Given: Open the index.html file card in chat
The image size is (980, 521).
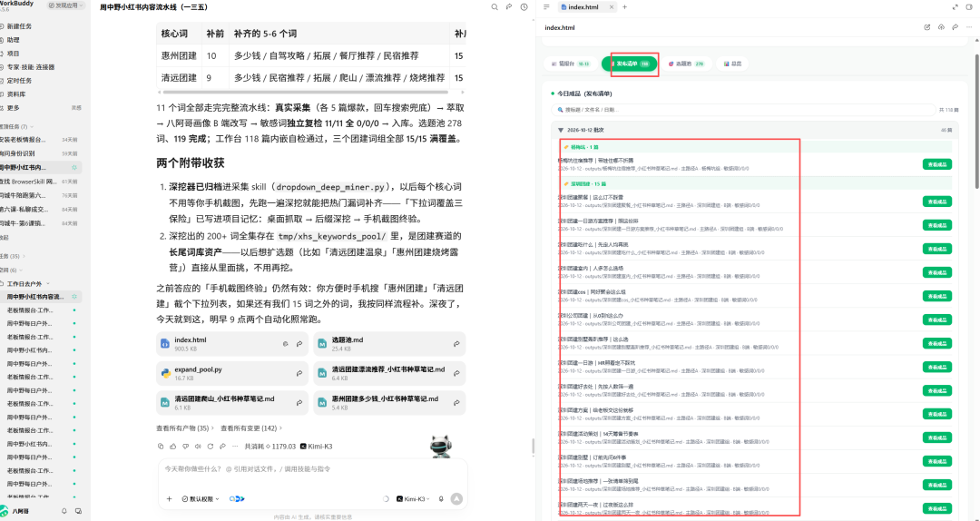Looking at the screenshot, I should 232,344.
